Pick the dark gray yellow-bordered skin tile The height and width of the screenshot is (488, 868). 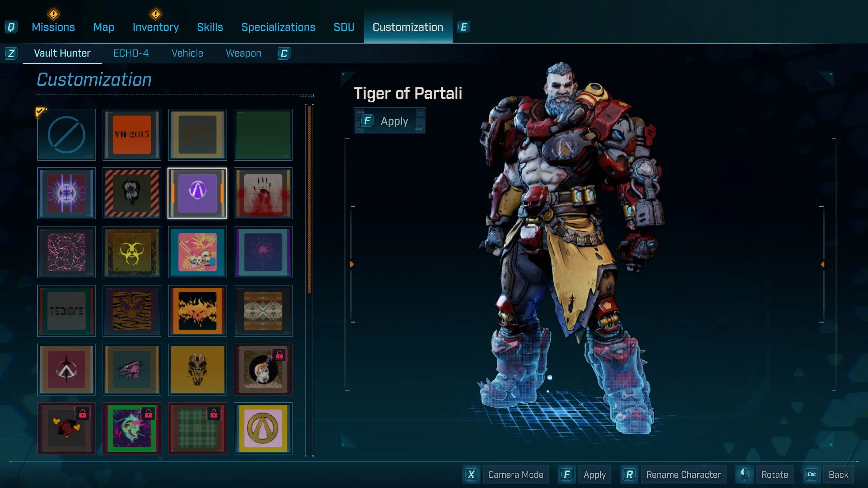point(197,135)
